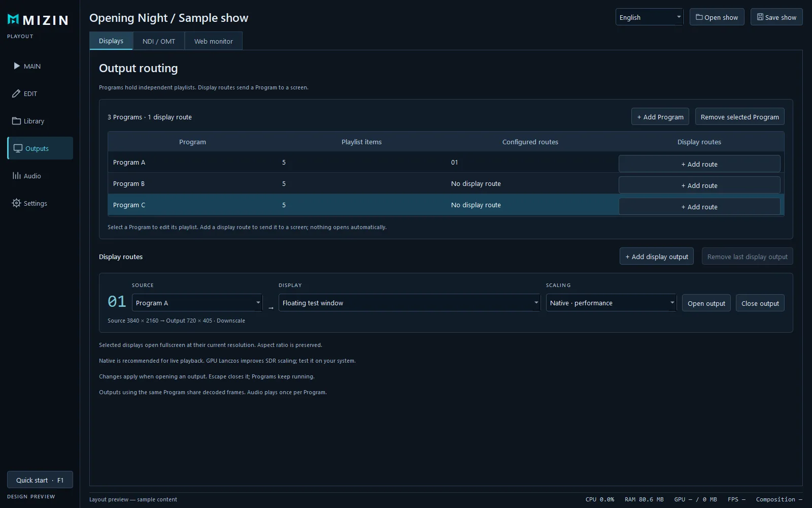Click the Composition status entry
The height and width of the screenshot is (508, 812).
point(779,499)
